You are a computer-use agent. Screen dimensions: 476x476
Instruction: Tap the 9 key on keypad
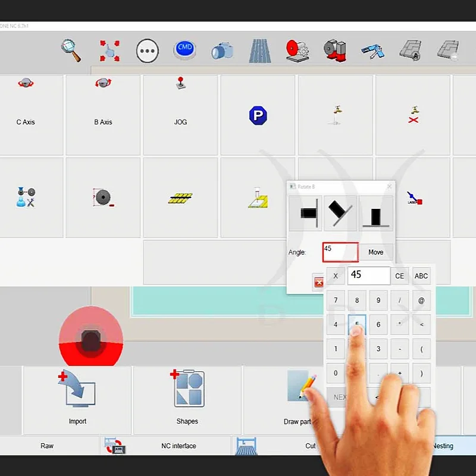(x=378, y=300)
